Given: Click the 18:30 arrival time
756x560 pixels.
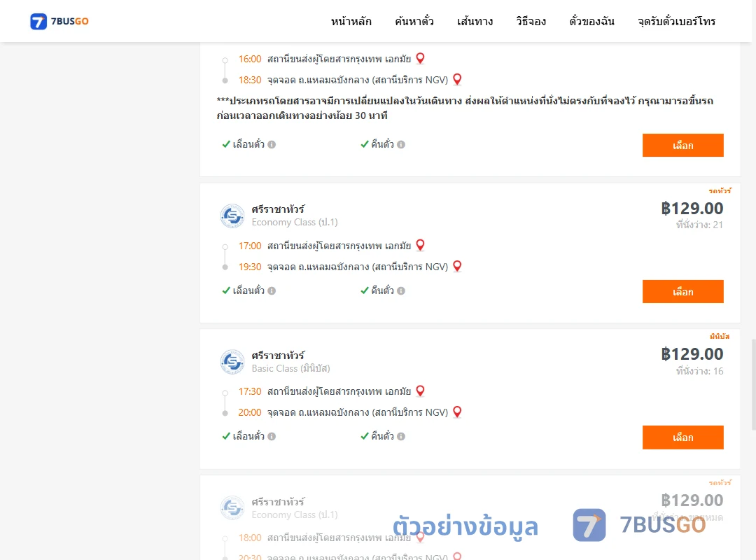Looking at the screenshot, I should [x=250, y=80].
